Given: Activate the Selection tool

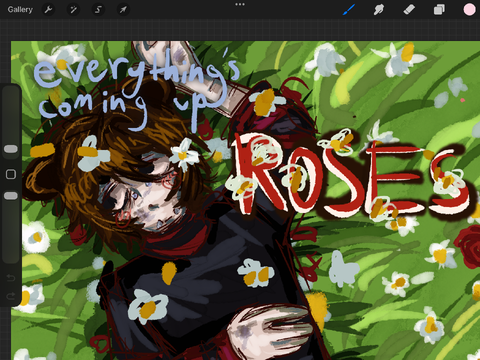Looking at the screenshot, I should (x=98, y=10).
